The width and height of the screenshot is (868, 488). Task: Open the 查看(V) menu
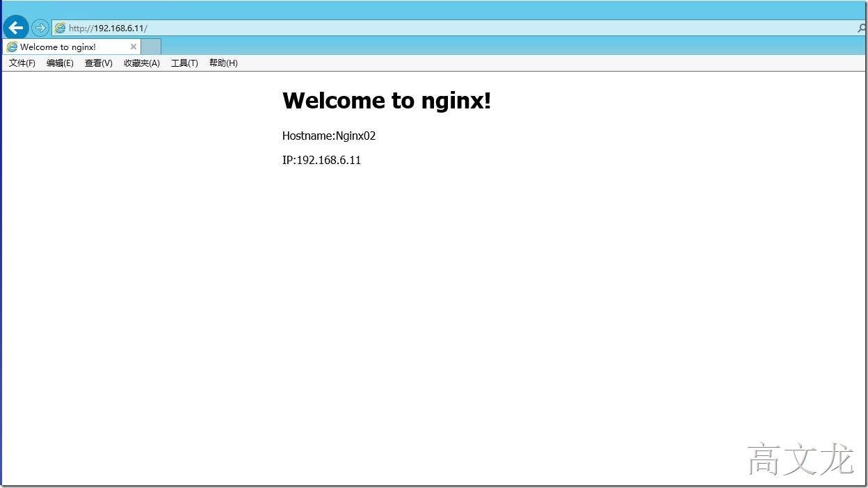98,63
